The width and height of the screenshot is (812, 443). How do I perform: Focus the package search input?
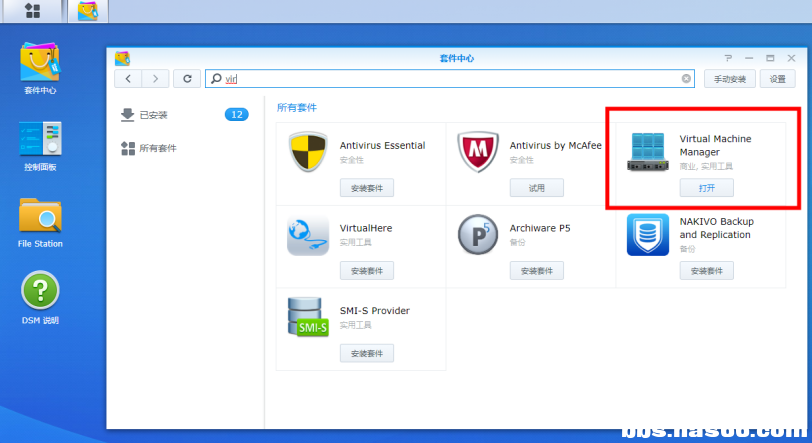pyautogui.click(x=450, y=79)
